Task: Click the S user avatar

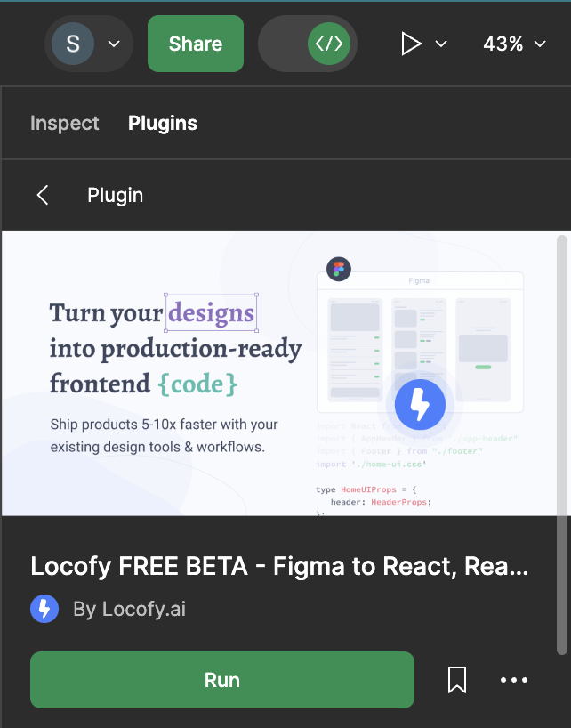Action: coord(73,44)
